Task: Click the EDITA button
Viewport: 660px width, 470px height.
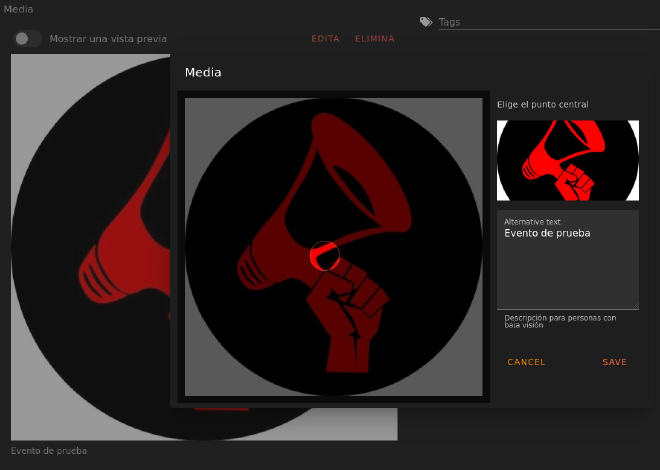Action: point(325,39)
